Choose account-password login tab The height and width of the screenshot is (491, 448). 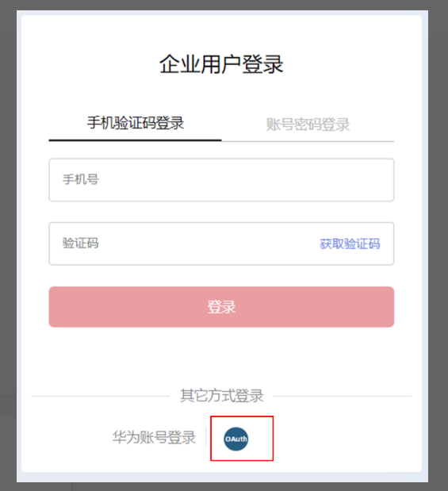308,125
